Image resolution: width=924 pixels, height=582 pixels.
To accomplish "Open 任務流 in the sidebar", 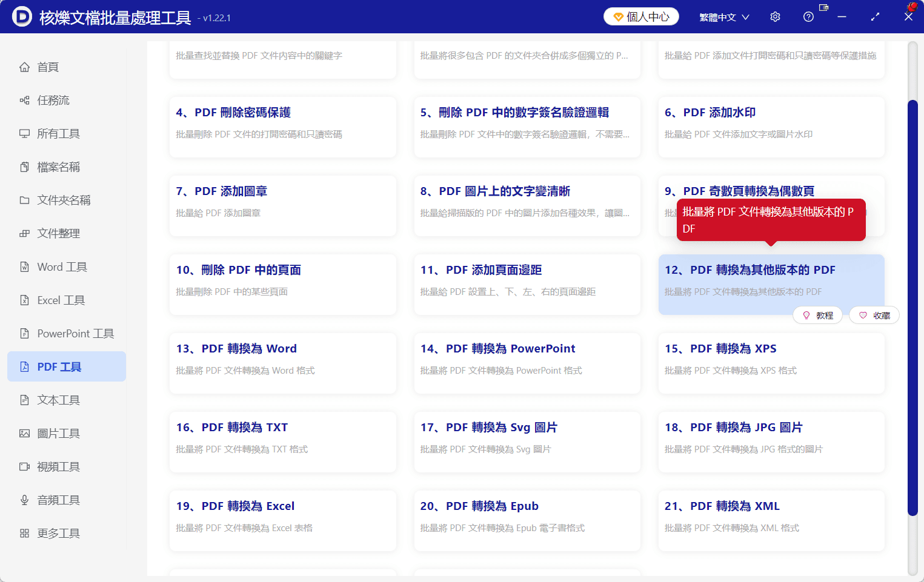I will (x=67, y=101).
